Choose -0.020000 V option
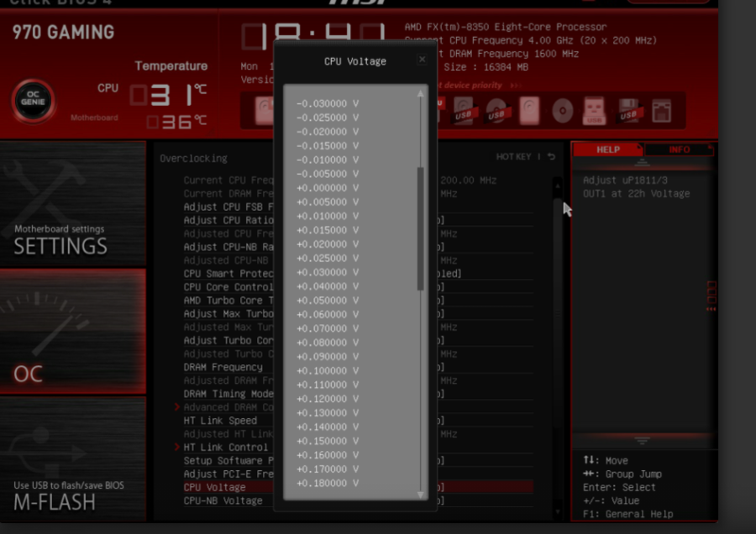Viewport: 756px width, 534px height. pos(328,132)
